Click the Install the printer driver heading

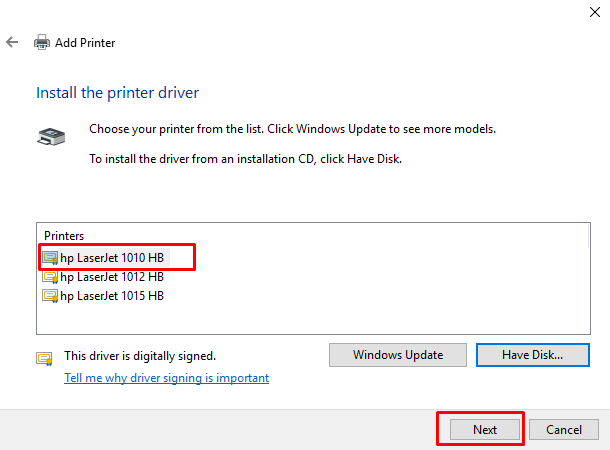118,93
